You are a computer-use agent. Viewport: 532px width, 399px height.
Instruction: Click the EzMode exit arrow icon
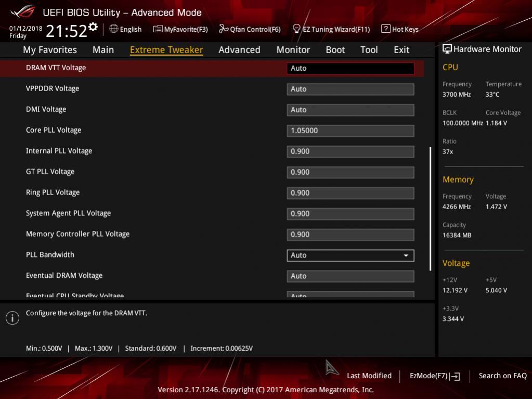click(x=455, y=376)
